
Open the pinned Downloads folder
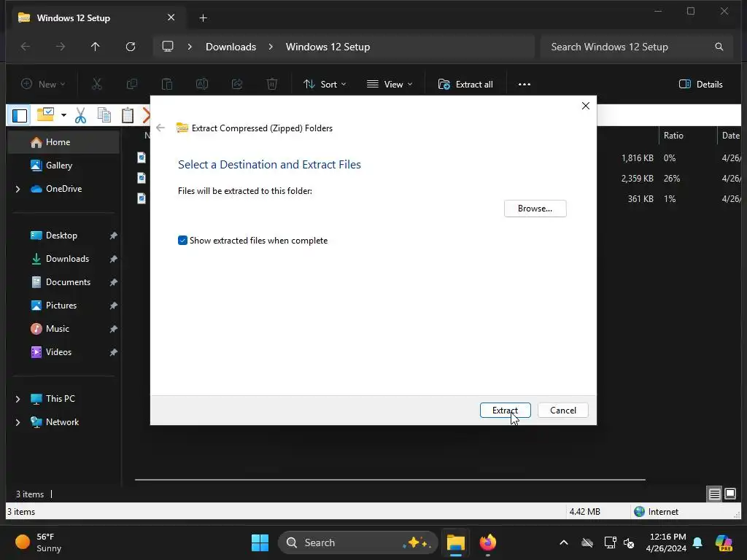pyautogui.click(x=64, y=259)
